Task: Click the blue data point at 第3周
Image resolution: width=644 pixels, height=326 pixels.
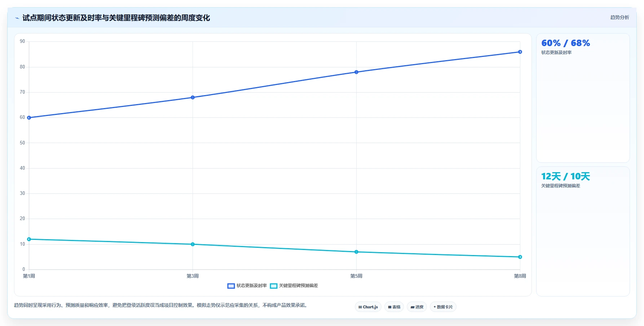Action: [x=193, y=98]
